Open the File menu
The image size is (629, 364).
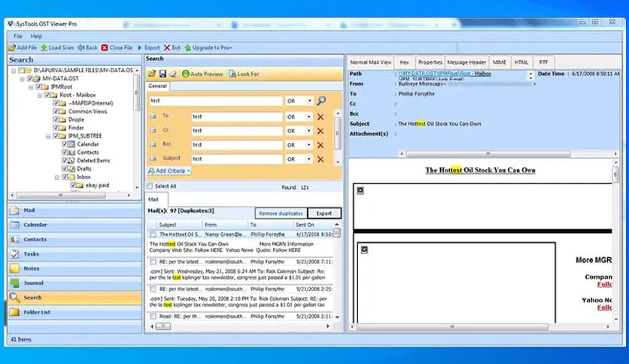click(x=18, y=36)
